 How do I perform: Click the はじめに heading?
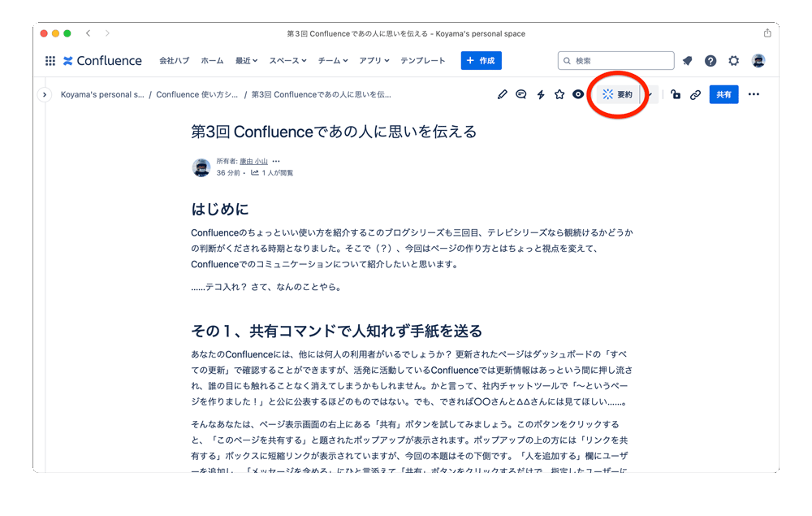pos(220,209)
